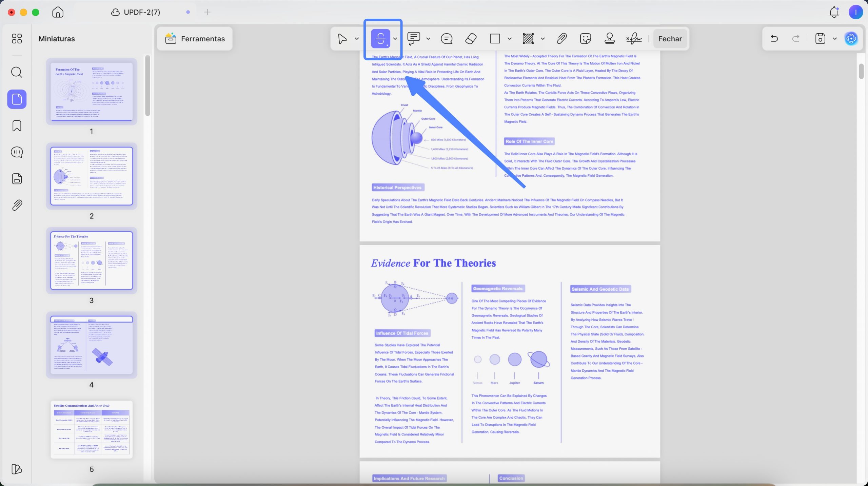Switch to the UPDF-2(7) tab
Viewport: 868px width, 486px height.
(x=136, y=12)
